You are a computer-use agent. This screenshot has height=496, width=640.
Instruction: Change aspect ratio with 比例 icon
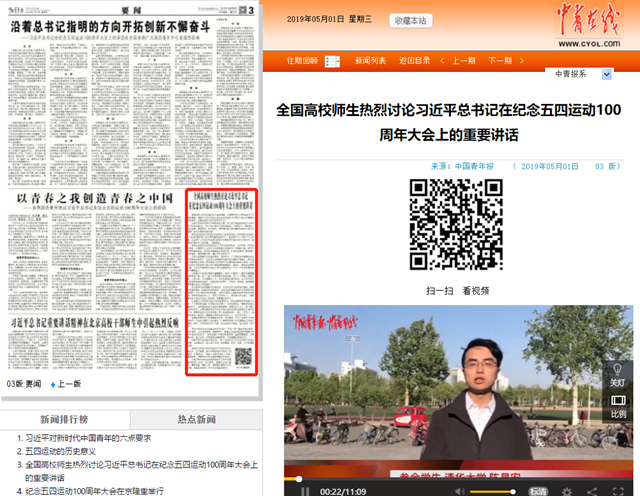618,406
